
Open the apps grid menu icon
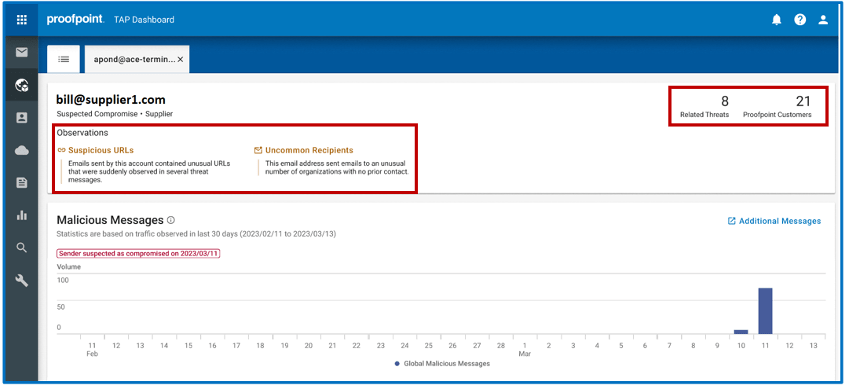pos(22,20)
